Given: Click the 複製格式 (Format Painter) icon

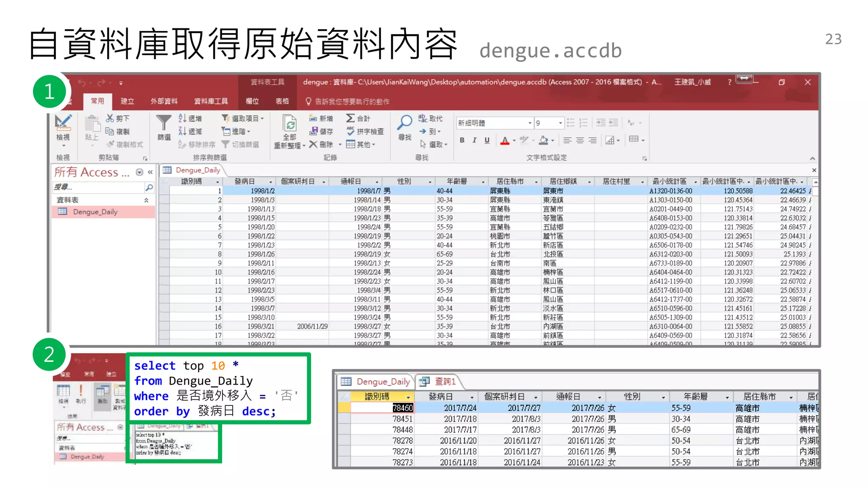Looking at the screenshot, I should point(111,144).
